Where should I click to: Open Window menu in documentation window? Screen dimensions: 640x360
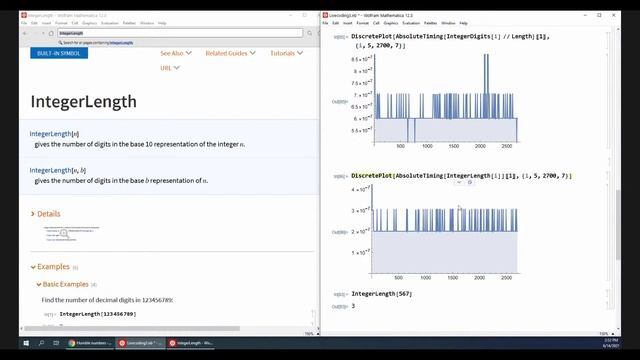click(x=147, y=23)
